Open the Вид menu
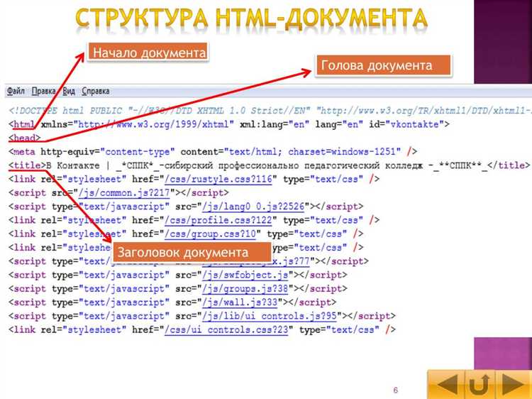Viewport: 532px width, 399px height. 69,91
